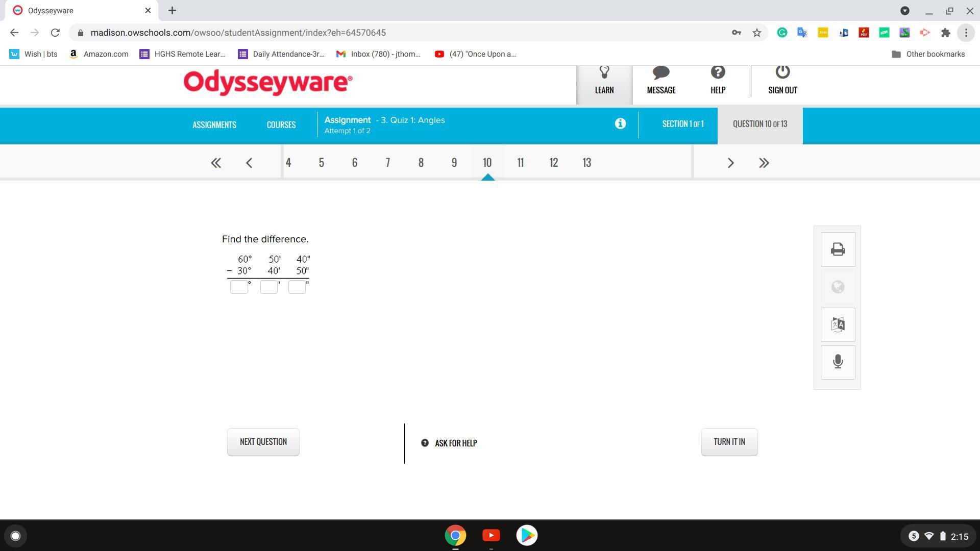Jump to last question double arrow

tap(764, 163)
